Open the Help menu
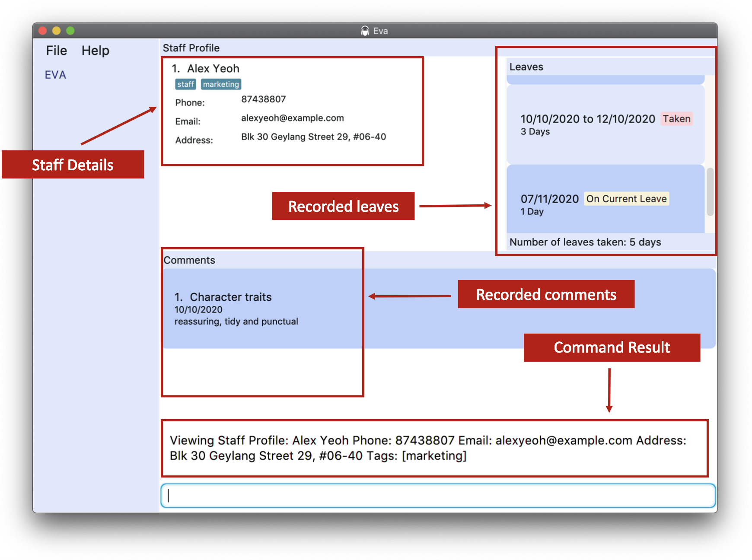752x560 pixels. pos(96,51)
